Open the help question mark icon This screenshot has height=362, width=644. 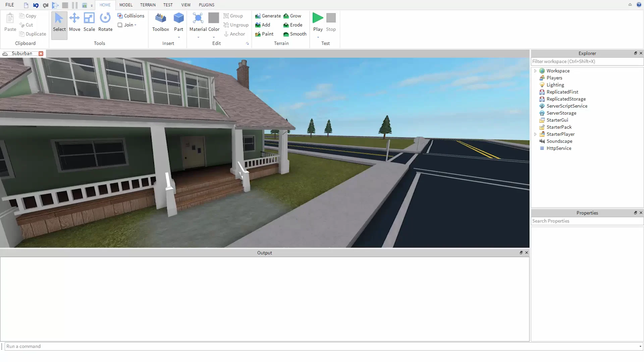tap(639, 5)
